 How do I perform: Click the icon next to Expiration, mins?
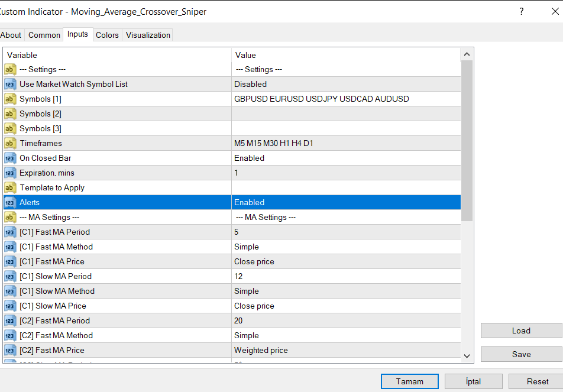click(10, 173)
